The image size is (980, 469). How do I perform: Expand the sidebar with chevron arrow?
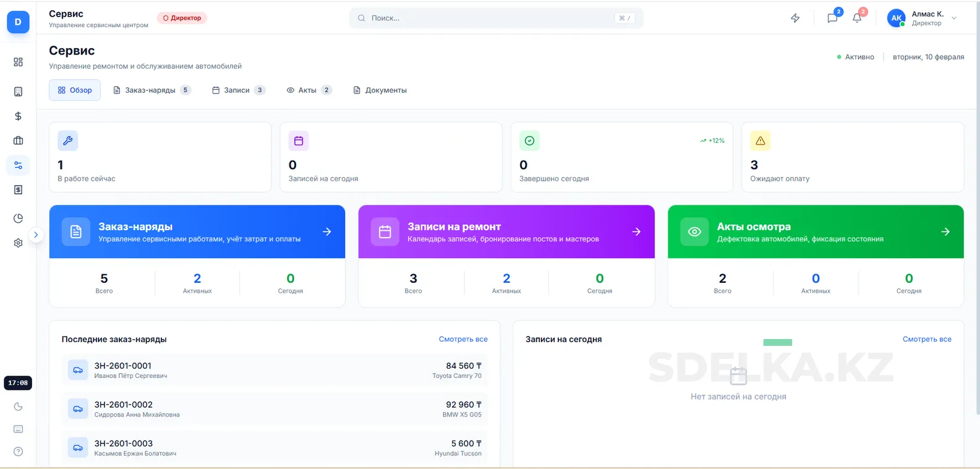coord(36,234)
